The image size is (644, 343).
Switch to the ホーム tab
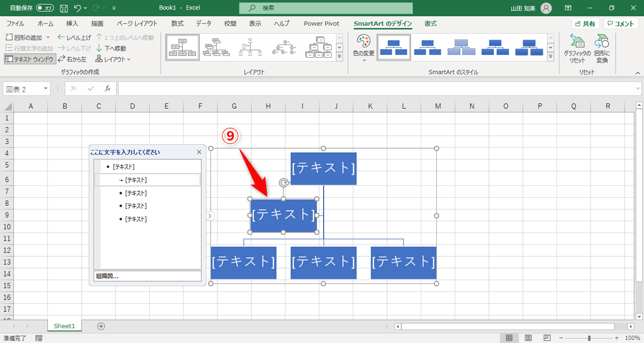[46, 24]
